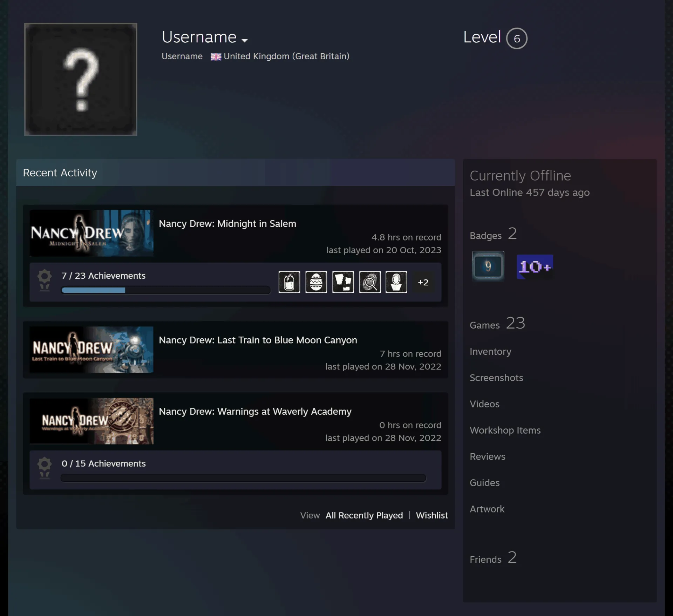The height and width of the screenshot is (616, 673).
Task: Open the Badges section
Action: tap(493, 234)
